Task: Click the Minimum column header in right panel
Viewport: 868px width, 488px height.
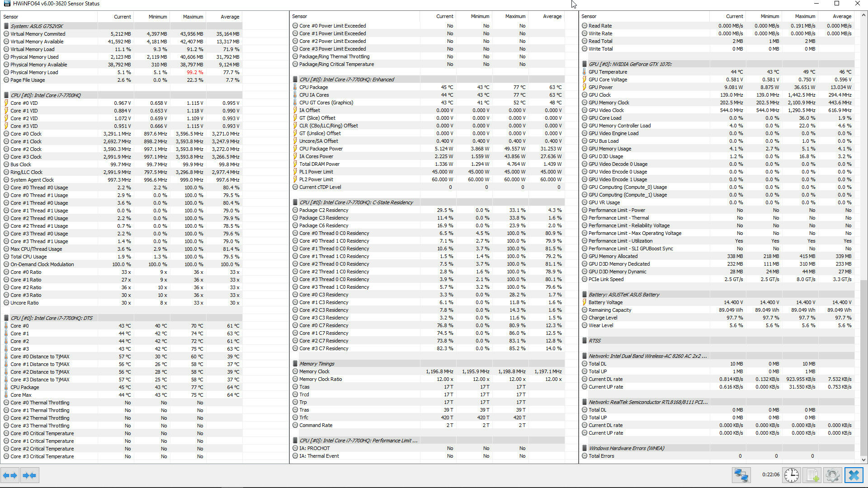Action: coord(764,16)
